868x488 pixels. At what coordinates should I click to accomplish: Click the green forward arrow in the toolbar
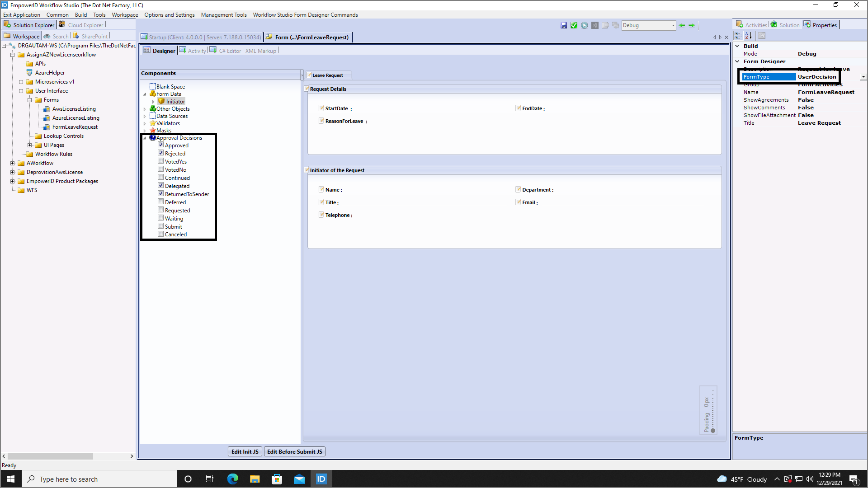(x=692, y=25)
